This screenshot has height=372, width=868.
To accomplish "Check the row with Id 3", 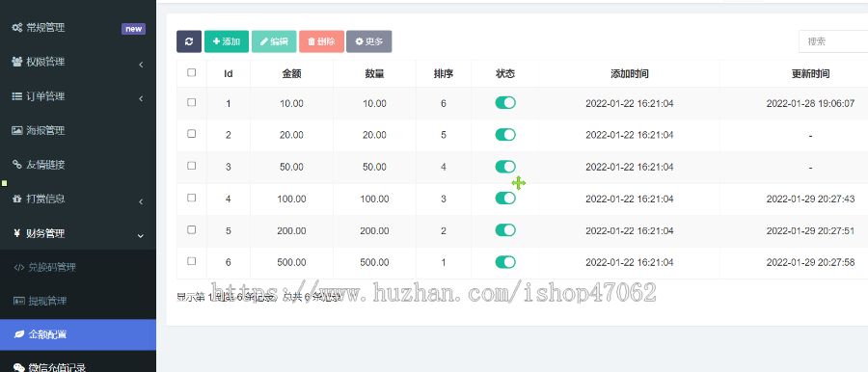I will tap(192, 166).
